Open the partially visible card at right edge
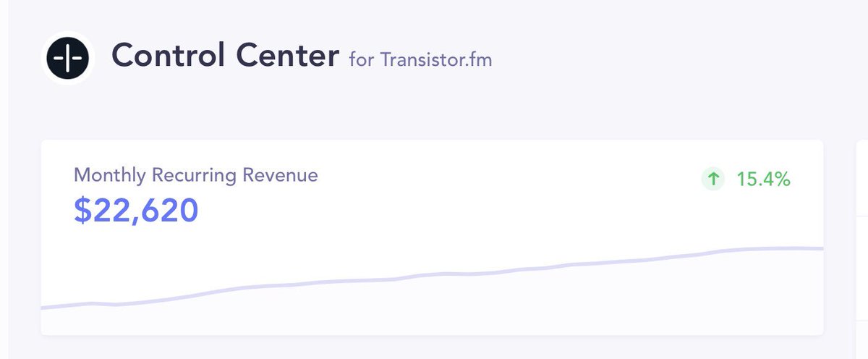The image size is (868, 359). point(862,239)
